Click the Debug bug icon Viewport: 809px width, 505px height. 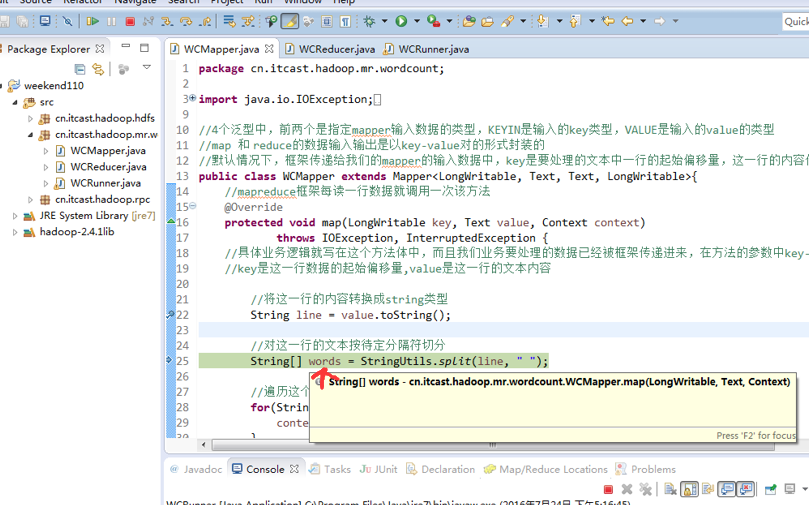coord(368,21)
